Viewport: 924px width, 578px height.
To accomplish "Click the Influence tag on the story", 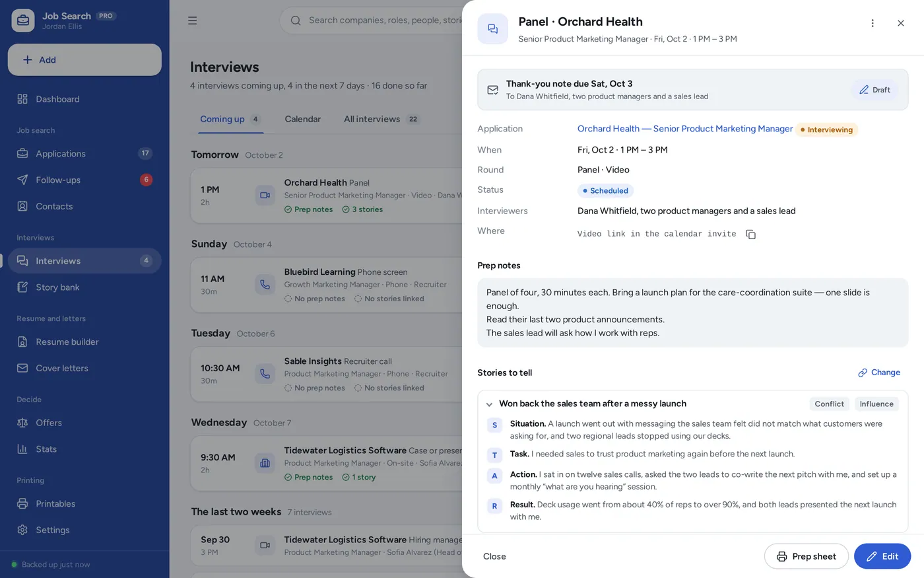I will 876,404.
